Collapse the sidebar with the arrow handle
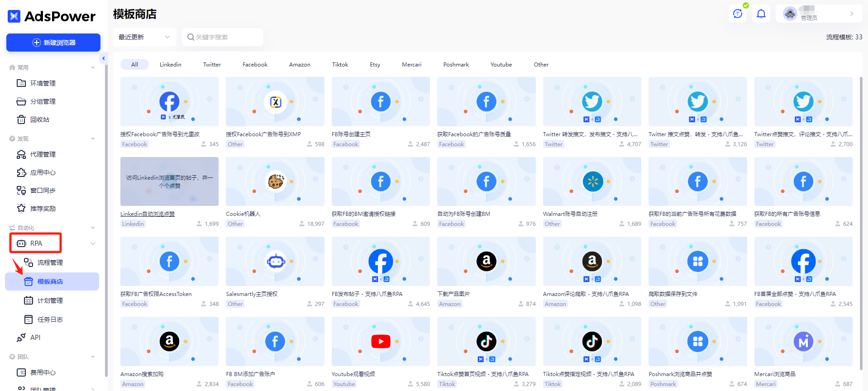 [104, 58]
